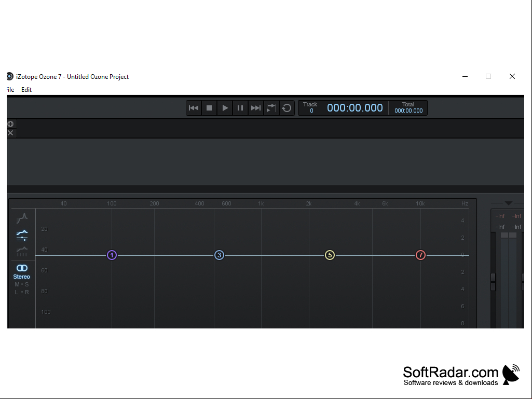The height and width of the screenshot is (399, 532).
Task: Open the Edit menu
Action: 26,90
